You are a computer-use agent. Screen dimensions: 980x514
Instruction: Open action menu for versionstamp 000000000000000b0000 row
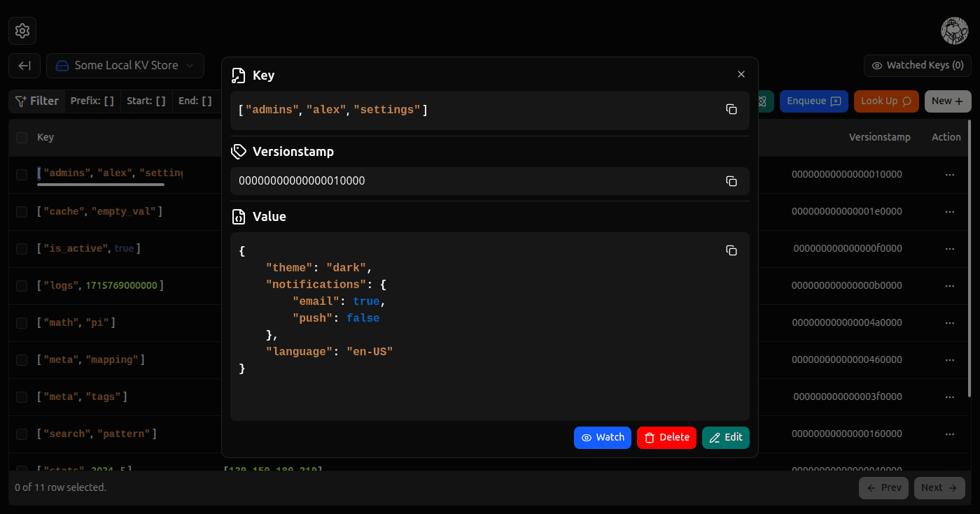pyautogui.click(x=950, y=286)
